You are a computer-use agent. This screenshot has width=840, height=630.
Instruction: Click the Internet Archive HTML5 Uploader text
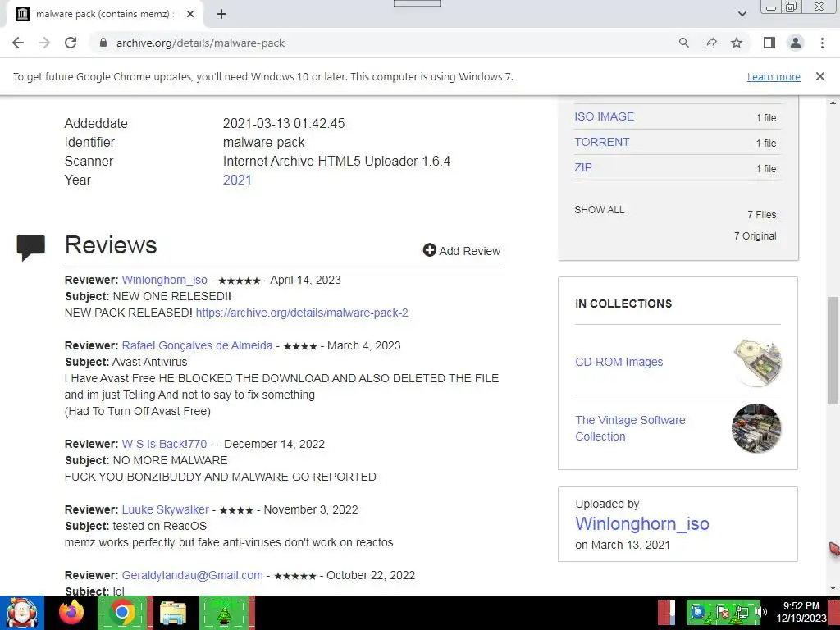coord(336,162)
